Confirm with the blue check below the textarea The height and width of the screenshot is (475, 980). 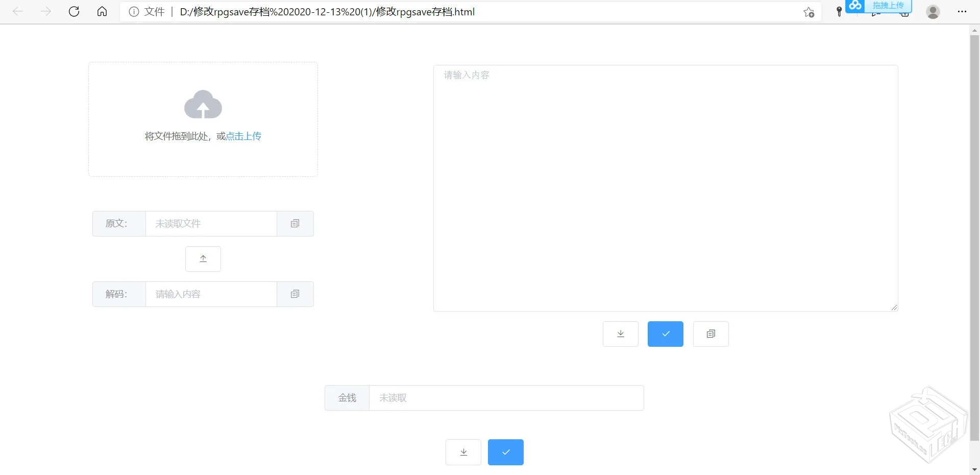665,334
